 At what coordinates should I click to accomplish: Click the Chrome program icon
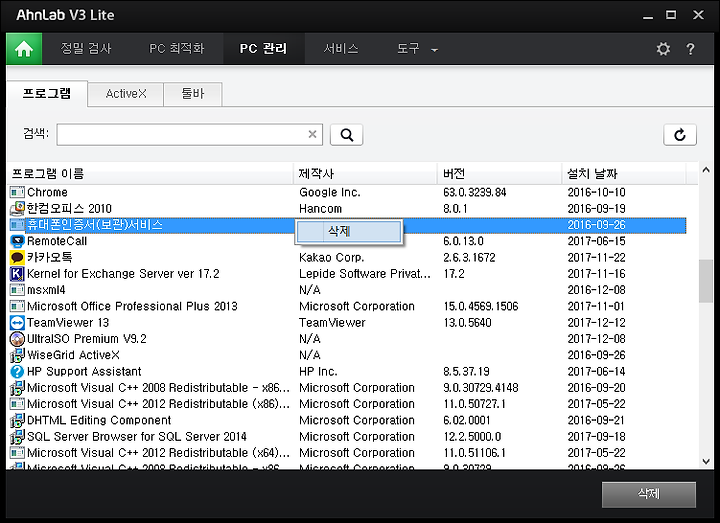pyautogui.click(x=17, y=192)
